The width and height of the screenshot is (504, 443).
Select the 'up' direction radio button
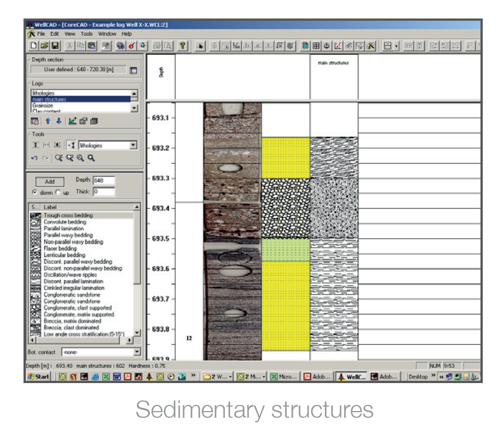tap(57, 192)
